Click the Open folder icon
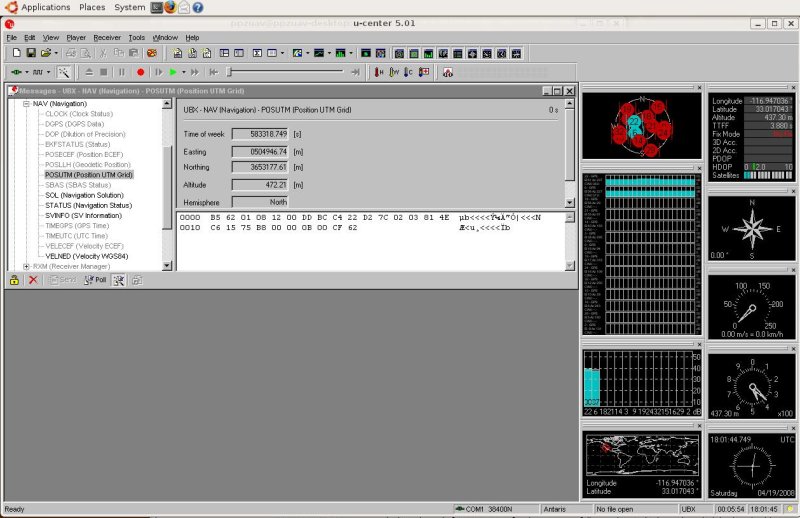 pyautogui.click(x=46, y=53)
